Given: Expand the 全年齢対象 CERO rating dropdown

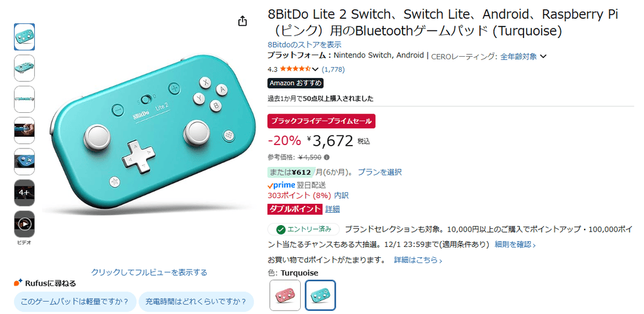Looking at the screenshot, I should pos(523,56).
